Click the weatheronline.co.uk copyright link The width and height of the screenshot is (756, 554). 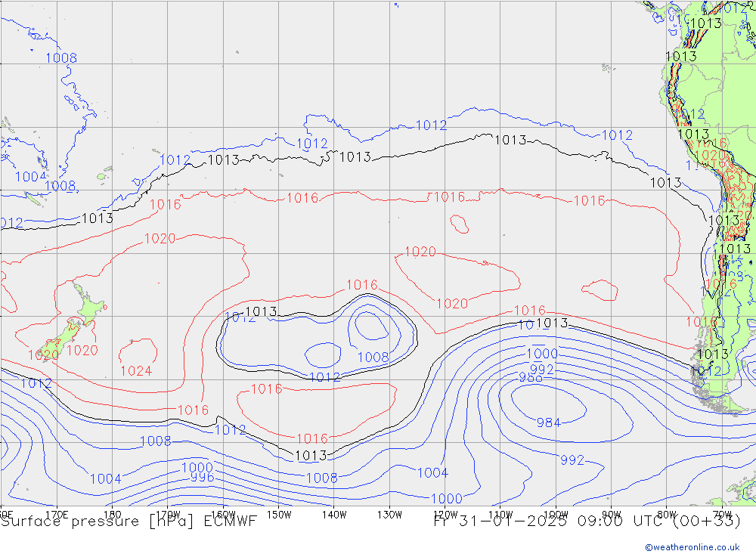tap(692, 547)
